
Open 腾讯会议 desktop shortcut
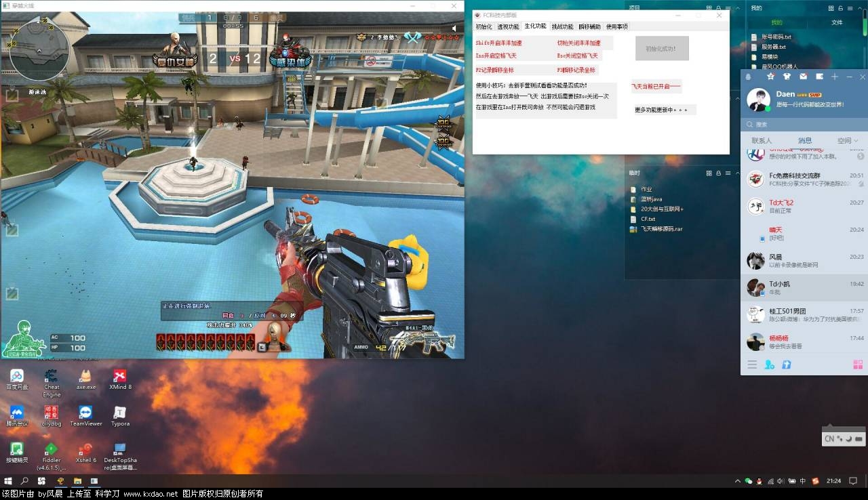pos(17,416)
